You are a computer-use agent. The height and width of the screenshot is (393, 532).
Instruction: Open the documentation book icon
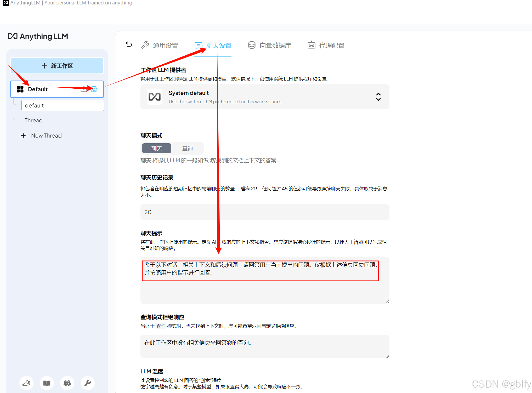point(47,383)
